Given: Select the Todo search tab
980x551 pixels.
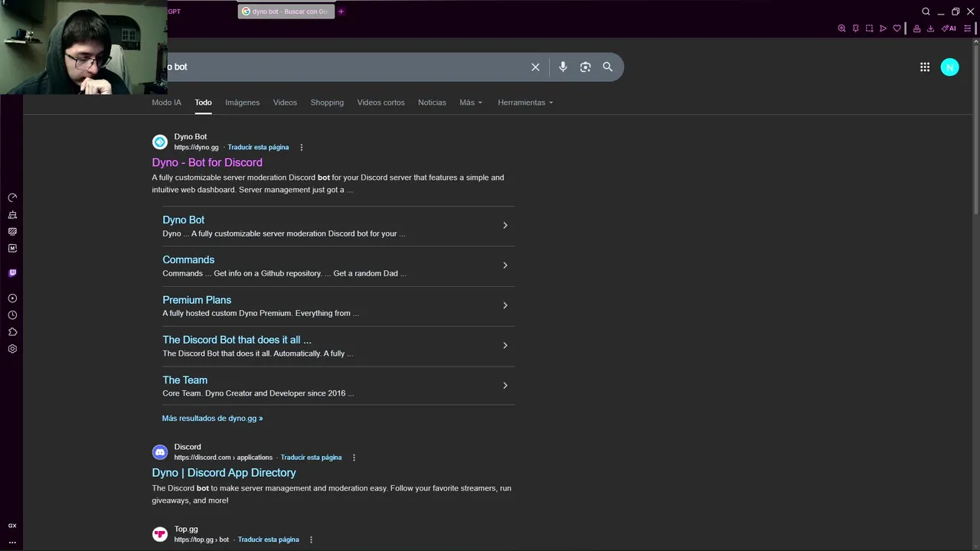Looking at the screenshot, I should coord(203,103).
